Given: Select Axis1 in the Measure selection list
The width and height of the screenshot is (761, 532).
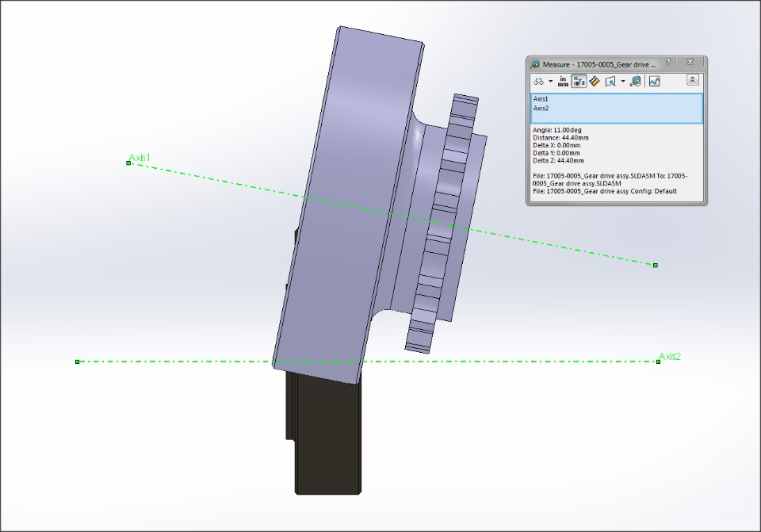Looking at the screenshot, I should (541, 99).
